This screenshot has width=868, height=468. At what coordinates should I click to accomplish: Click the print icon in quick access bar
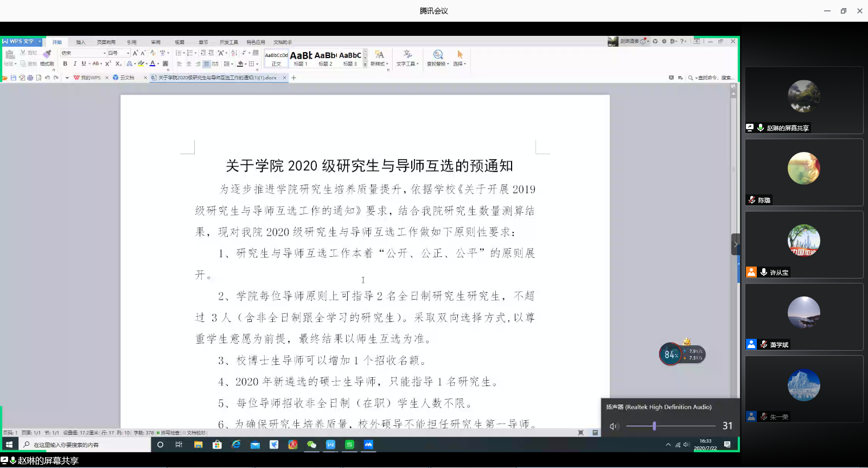point(30,78)
